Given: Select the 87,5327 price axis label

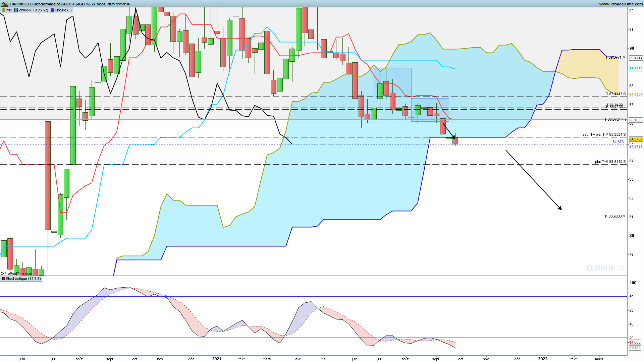Looking at the screenshot, I should (636, 95).
